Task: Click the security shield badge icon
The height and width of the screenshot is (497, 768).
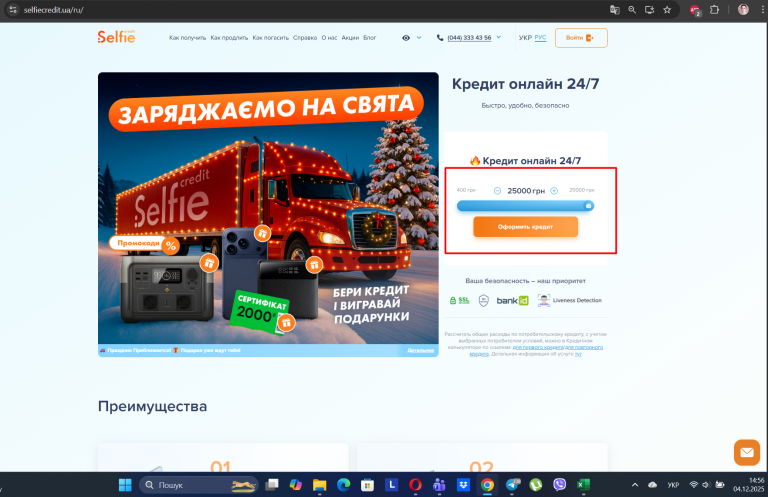Action: coord(483,301)
